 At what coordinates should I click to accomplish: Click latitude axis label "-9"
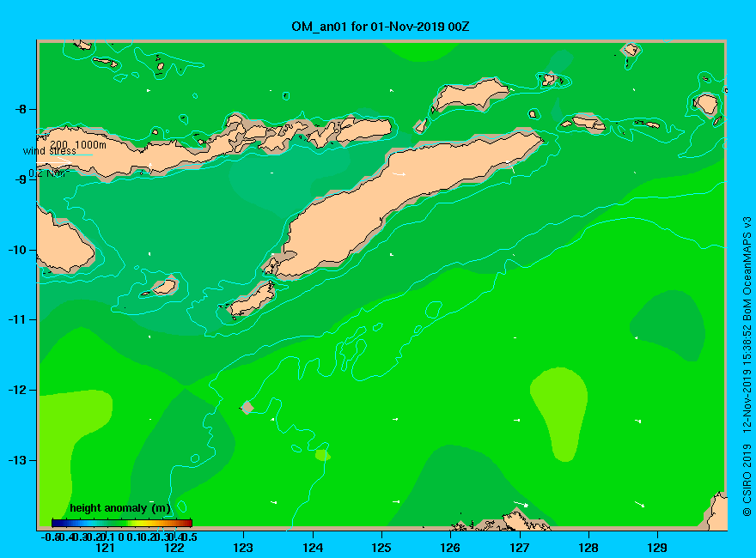point(20,179)
